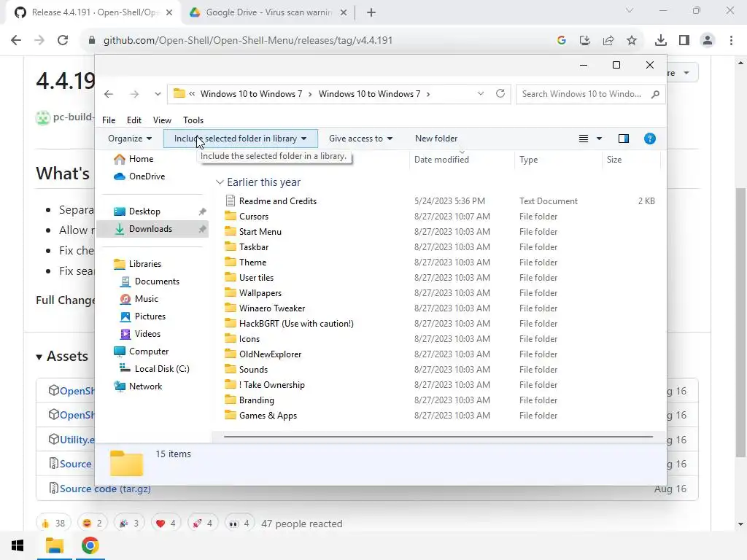
Task: Click the change view icon
Action: 583,139
